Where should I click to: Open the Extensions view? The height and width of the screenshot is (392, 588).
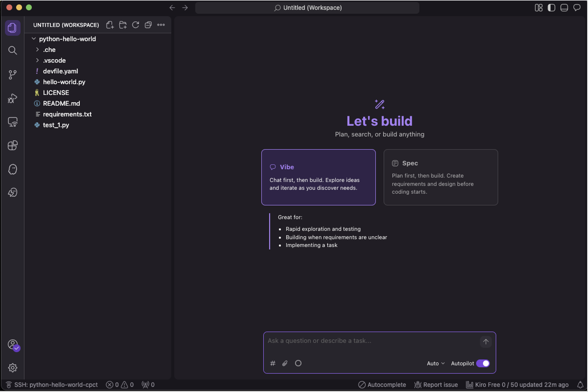tap(12, 145)
